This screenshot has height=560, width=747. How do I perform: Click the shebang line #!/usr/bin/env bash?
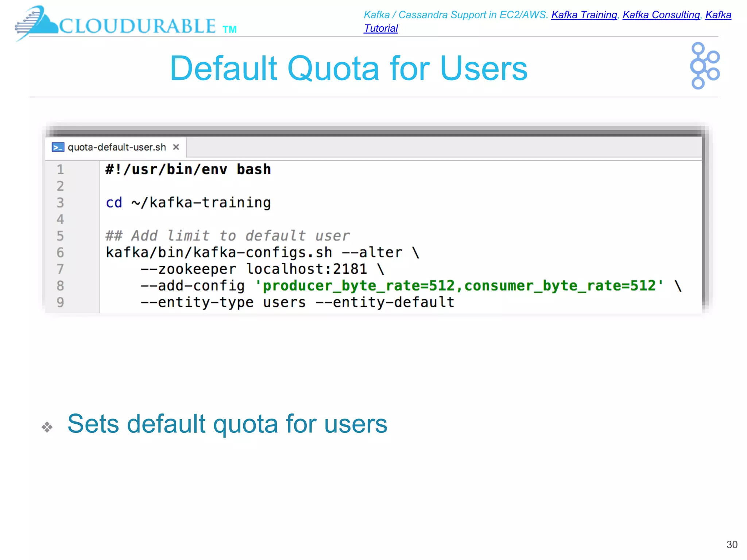tap(188, 170)
